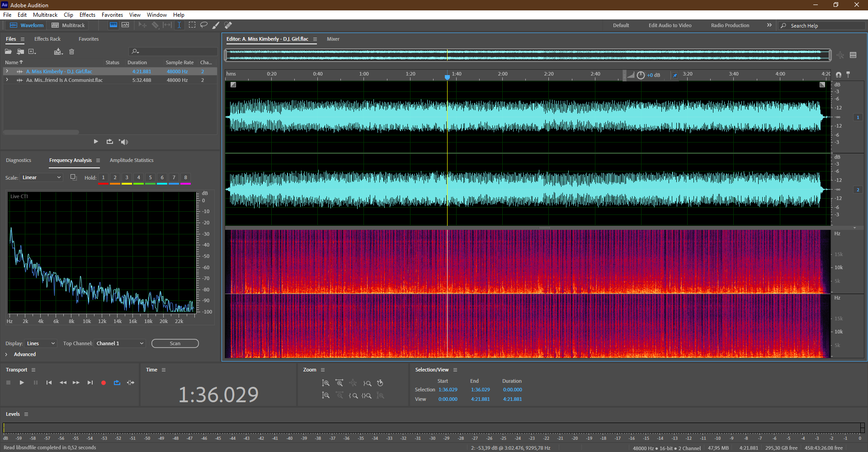868x452 pixels.
Task: Click the Open File folder icon
Action: pyautogui.click(x=8, y=52)
